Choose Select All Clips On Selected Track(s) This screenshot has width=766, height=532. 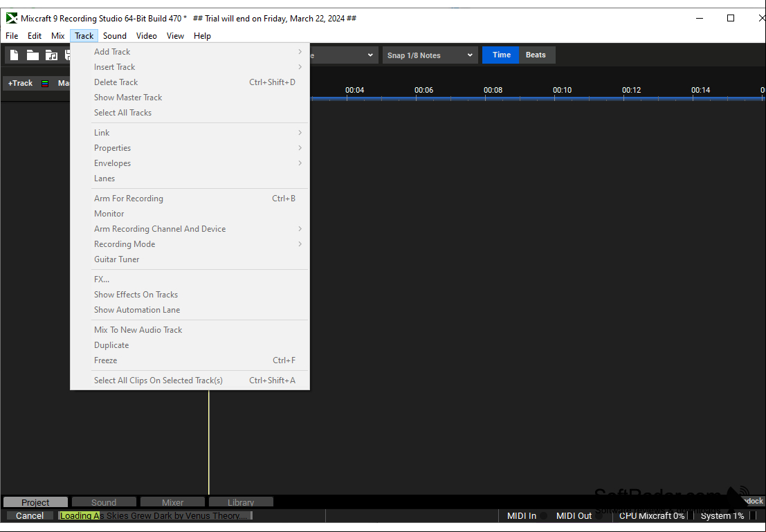[x=190, y=380]
